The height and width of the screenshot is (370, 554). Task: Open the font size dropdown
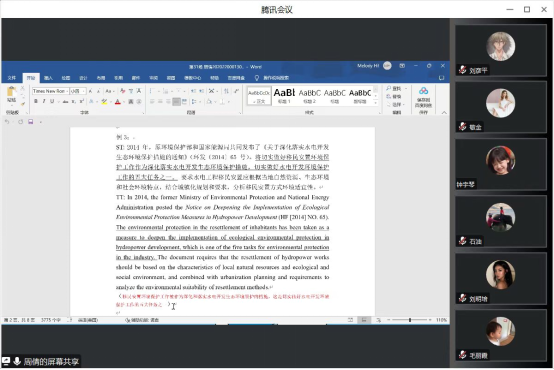pyautogui.click(x=77, y=91)
